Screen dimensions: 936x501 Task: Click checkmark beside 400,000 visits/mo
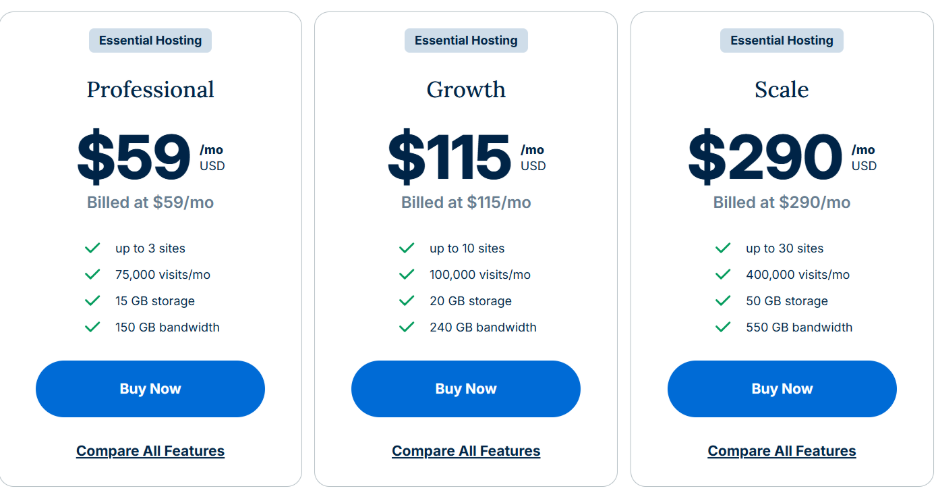tap(723, 274)
